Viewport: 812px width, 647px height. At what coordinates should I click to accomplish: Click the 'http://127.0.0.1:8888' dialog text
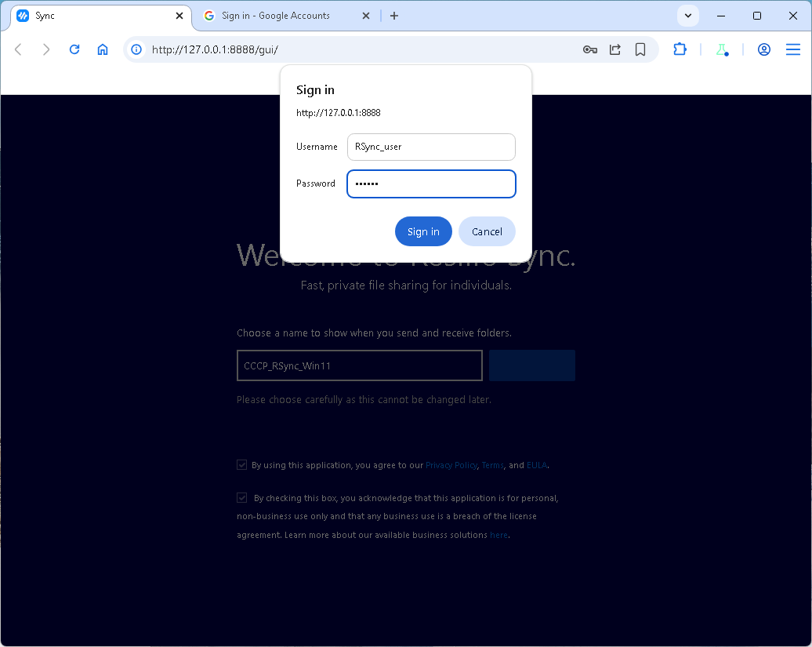point(338,113)
